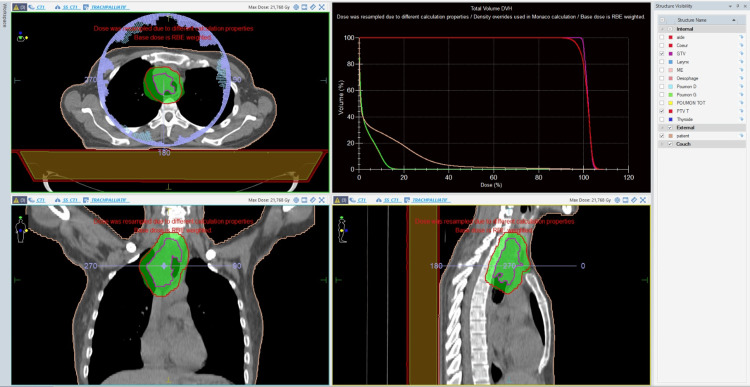This screenshot has width=750, height=387.
Task: Enable visibility checkbox for Oesophage structure
Action: (662, 78)
